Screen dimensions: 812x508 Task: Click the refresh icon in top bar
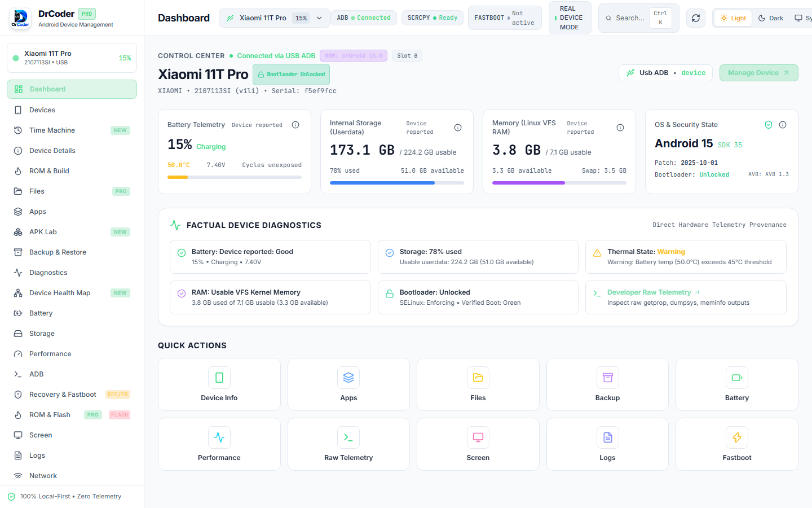(x=696, y=18)
